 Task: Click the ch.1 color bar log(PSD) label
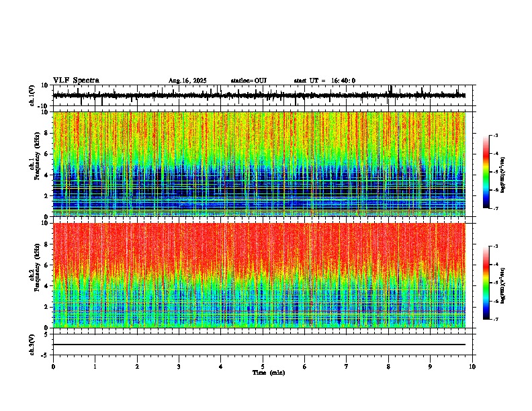tap(503, 175)
